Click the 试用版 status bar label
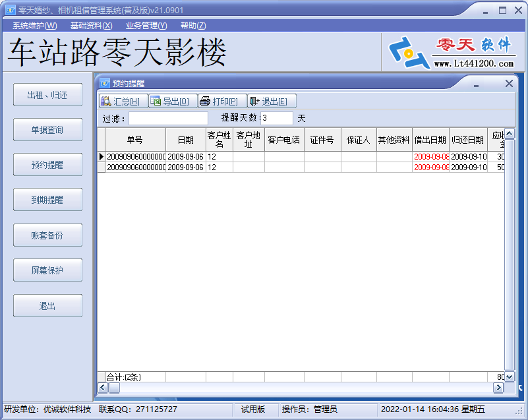 point(253,409)
